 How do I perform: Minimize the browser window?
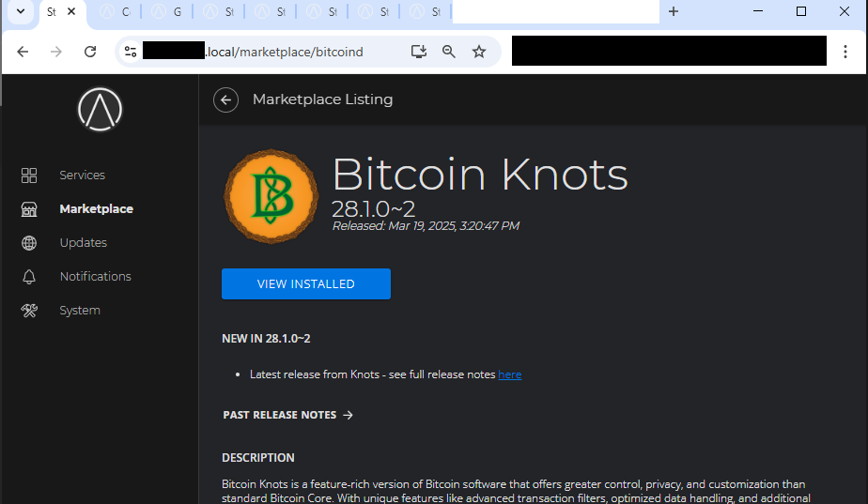click(x=758, y=11)
